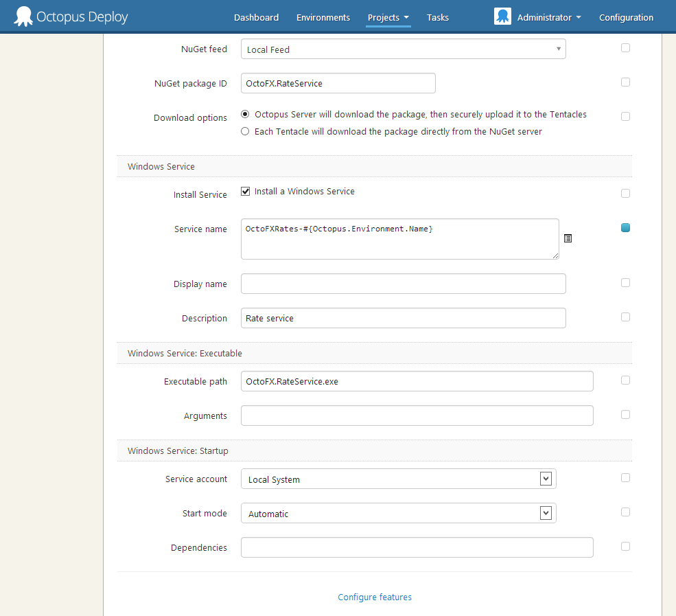The height and width of the screenshot is (616, 676).
Task: Select Octopus Server will download package option
Action: pos(246,115)
